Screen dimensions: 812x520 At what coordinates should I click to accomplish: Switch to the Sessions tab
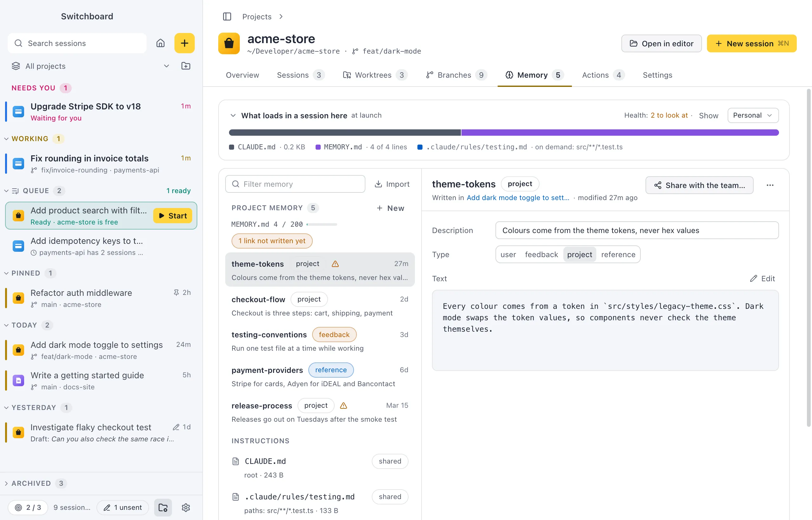click(301, 75)
